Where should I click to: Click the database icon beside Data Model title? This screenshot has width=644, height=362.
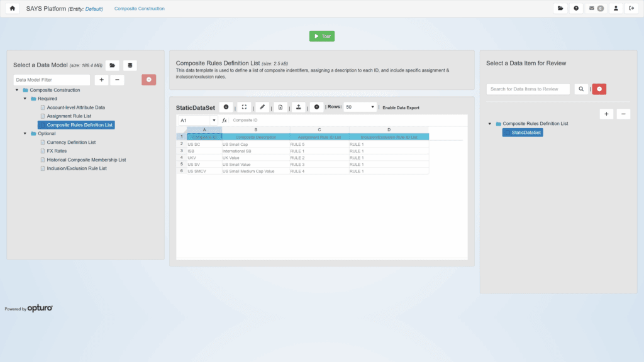click(x=130, y=65)
